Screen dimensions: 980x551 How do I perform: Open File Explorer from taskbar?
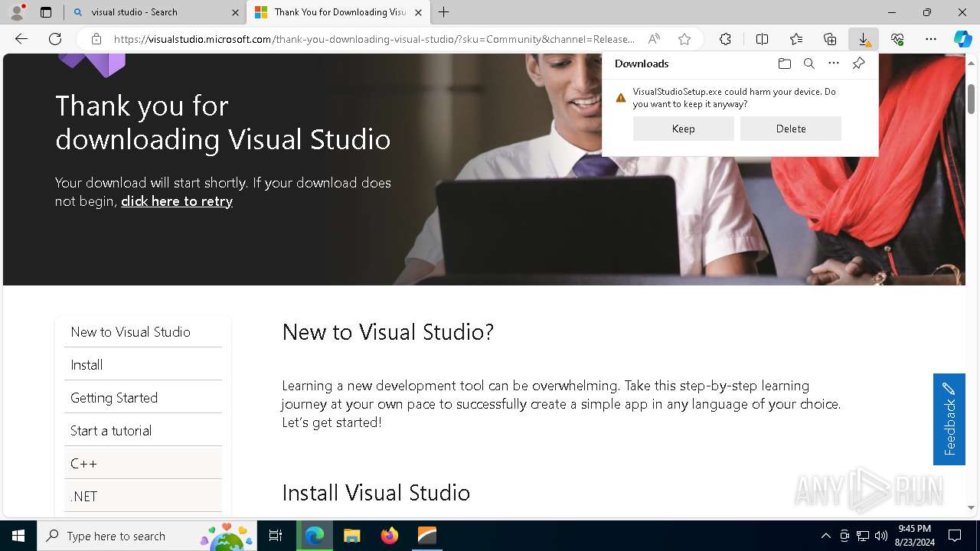coord(352,536)
